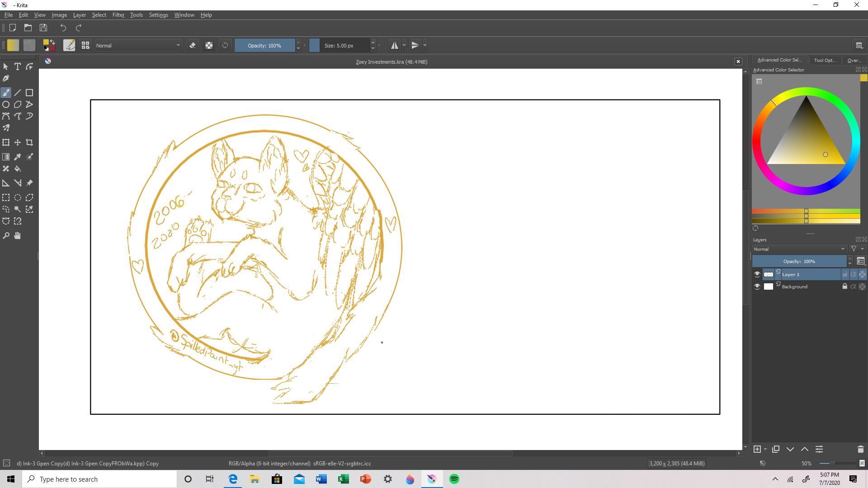Select the Ellipse tool
This screenshot has height=488, width=868.
(x=6, y=104)
